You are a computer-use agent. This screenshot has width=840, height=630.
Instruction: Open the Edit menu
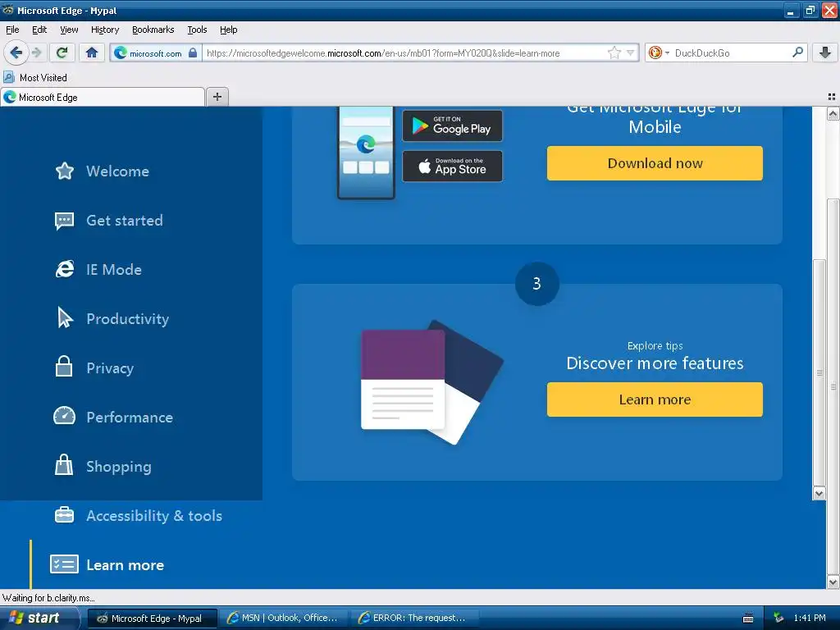[x=39, y=30]
